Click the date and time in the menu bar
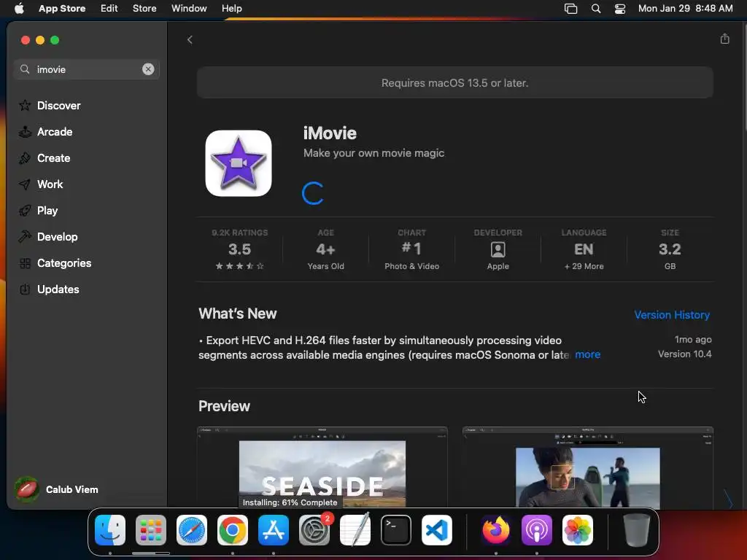The height and width of the screenshot is (560, 747). pyautogui.click(x=686, y=8)
